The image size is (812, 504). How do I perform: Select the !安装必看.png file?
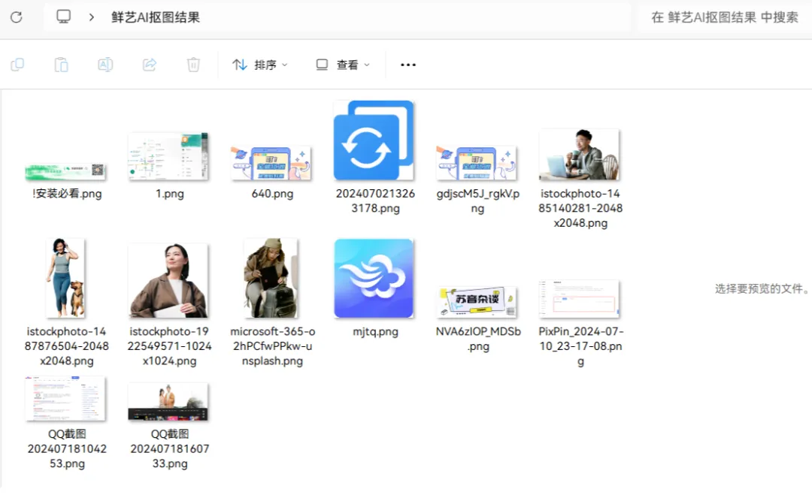click(65, 171)
